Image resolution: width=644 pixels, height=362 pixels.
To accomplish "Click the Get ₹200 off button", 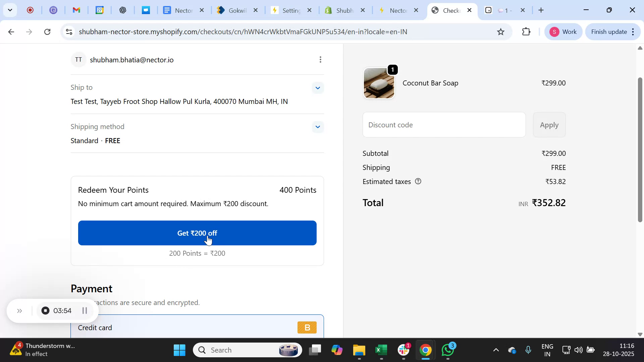I will 197,233.
